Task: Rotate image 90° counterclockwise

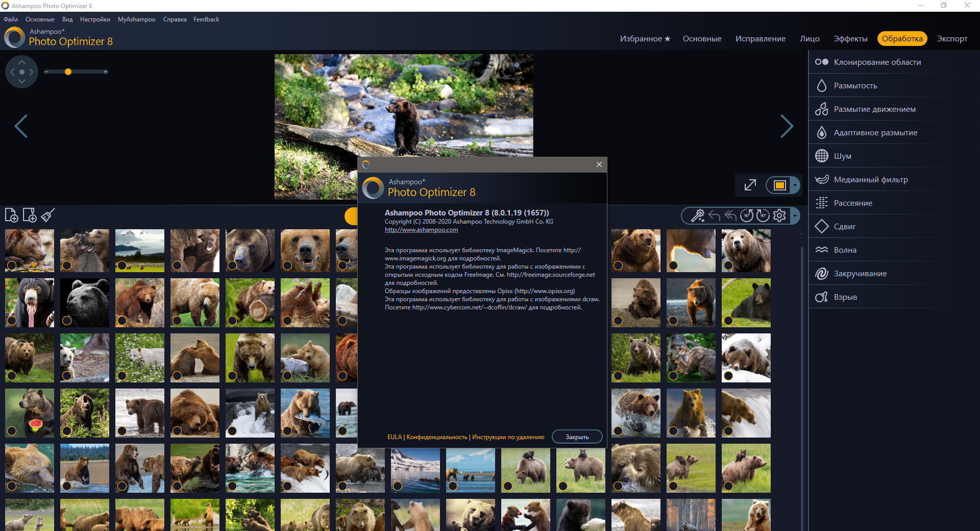Action: pos(746,216)
